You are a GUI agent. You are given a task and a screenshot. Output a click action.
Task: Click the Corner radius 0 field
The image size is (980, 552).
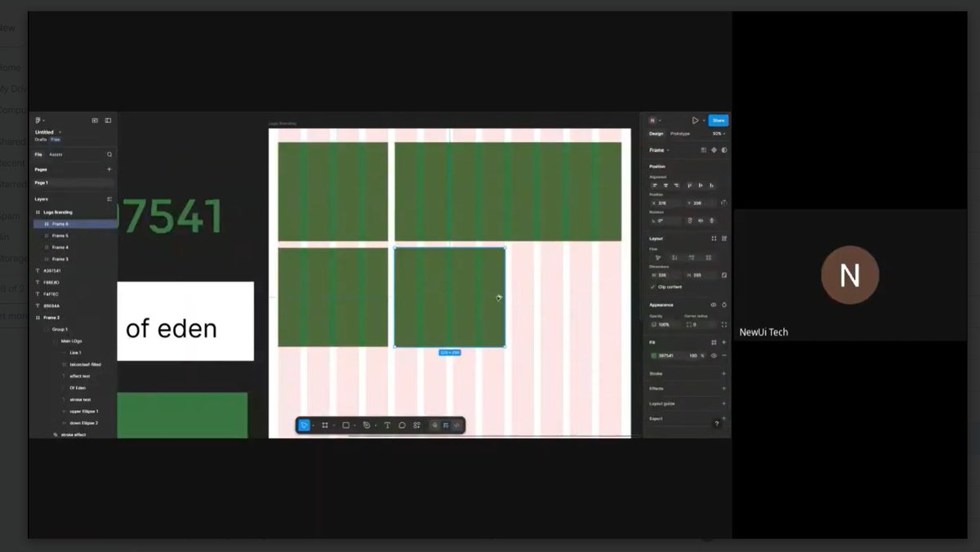click(701, 324)
